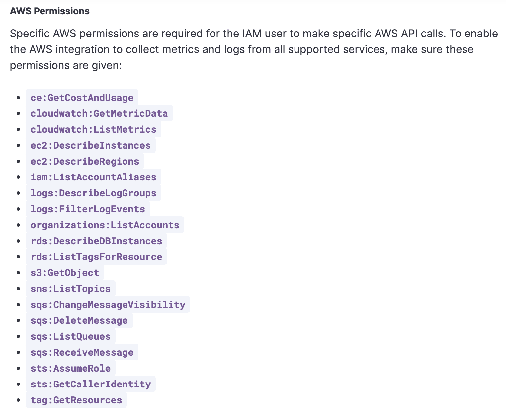
Task: Click the sns:ListTopics list item
Action: pos(70,289)
